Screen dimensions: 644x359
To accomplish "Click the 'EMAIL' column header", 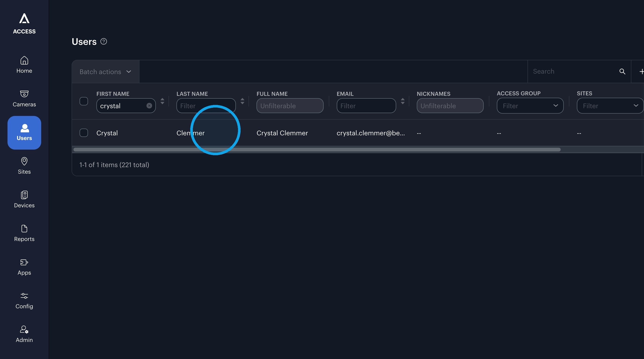I will tap(345, 94).
